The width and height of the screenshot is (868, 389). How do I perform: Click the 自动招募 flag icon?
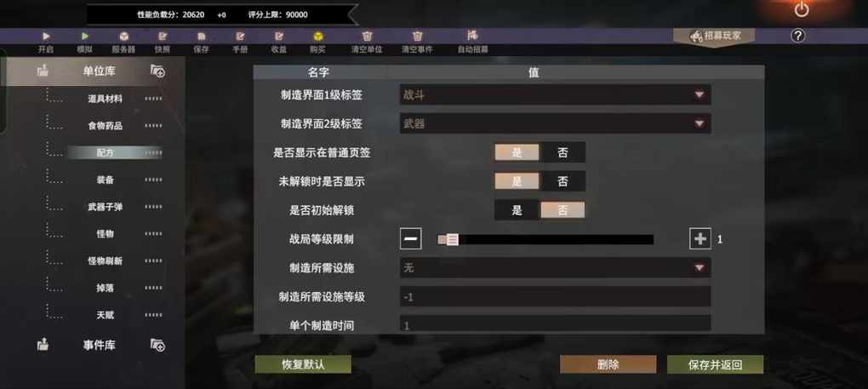tap(472, 36)
